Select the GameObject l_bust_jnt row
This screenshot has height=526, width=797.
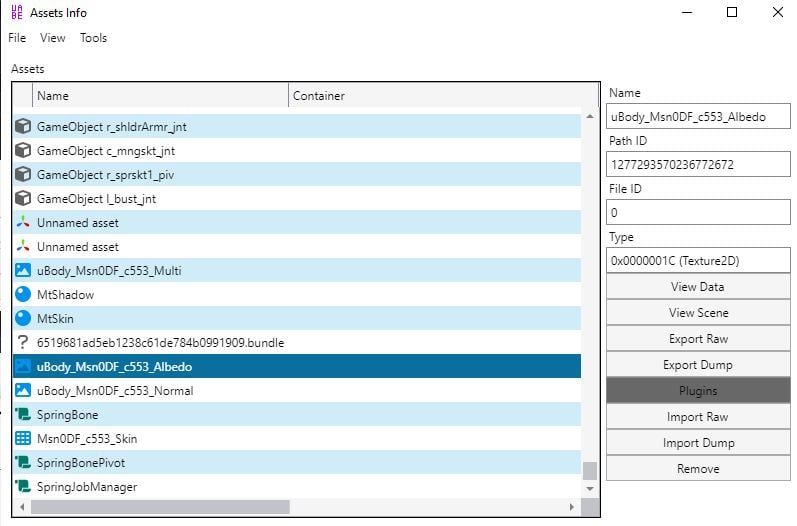click(297, 198)
